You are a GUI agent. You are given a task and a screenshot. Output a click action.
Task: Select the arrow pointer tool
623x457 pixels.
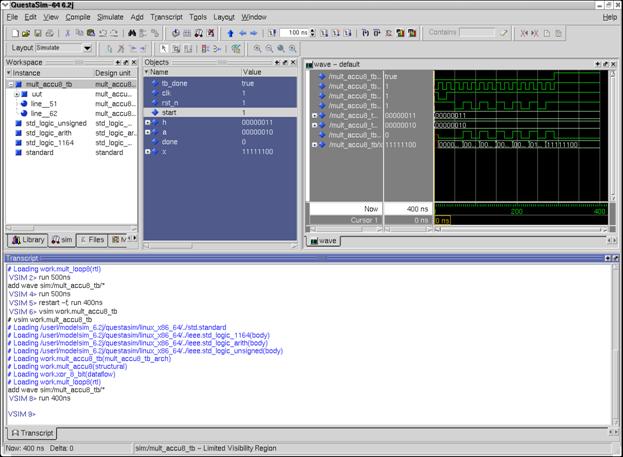pos(165,48)
